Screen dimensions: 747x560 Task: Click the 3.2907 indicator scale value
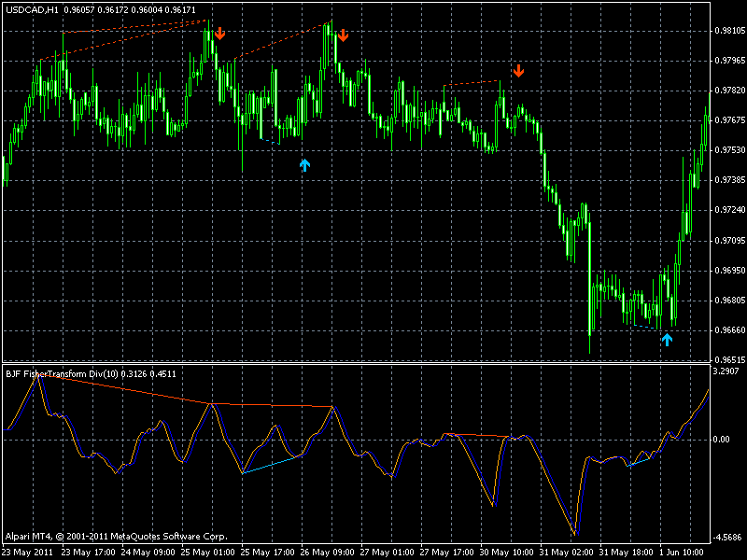click(x=726, y=371)
